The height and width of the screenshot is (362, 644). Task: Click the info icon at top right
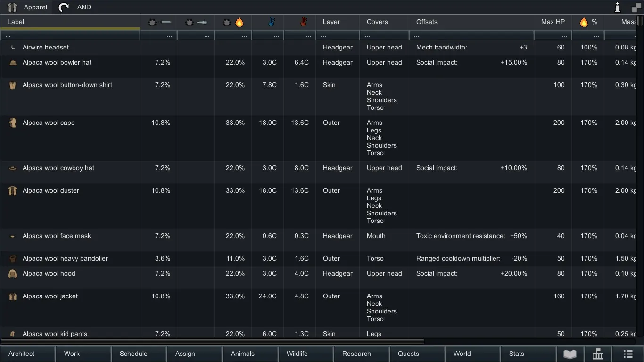pos(617,7)
